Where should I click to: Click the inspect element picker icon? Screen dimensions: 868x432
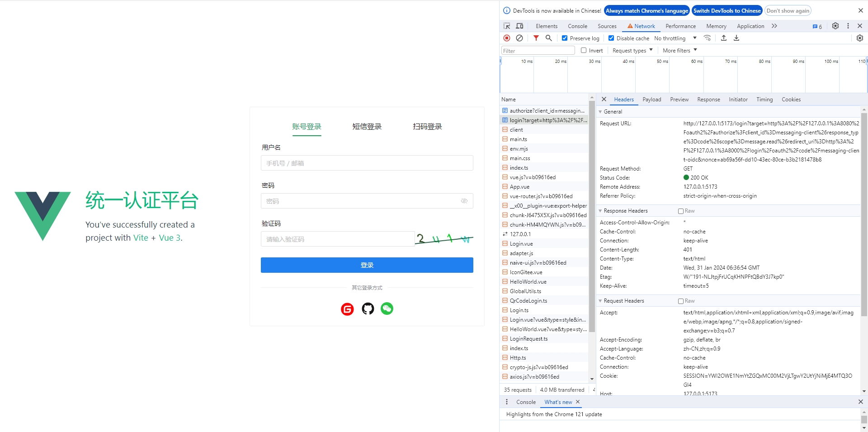pos(507,26)
